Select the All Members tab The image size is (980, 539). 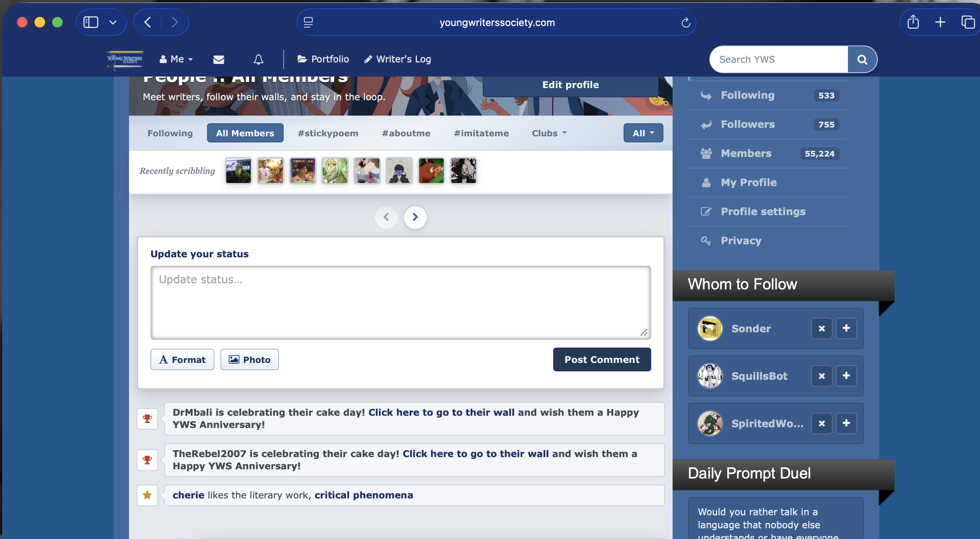(245, 133)
